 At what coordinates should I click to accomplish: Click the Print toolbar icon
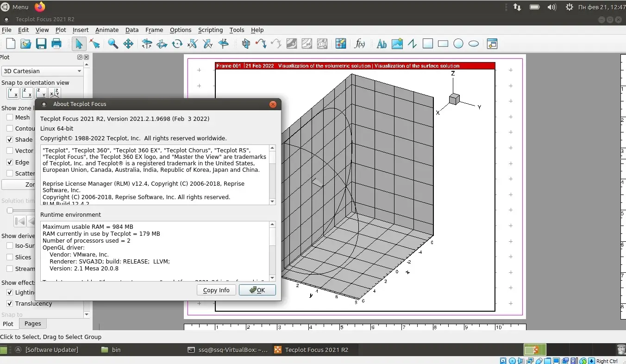coord(56,44)
